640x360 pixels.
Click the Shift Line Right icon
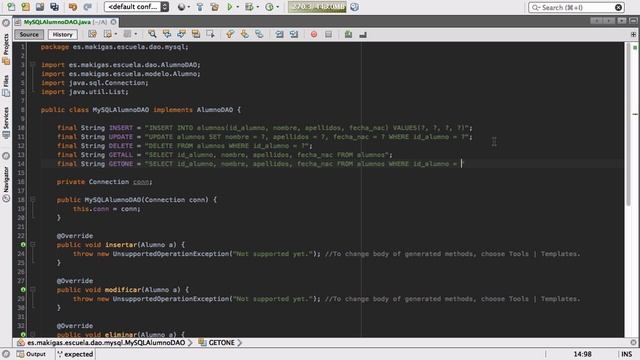pos(294,34)
